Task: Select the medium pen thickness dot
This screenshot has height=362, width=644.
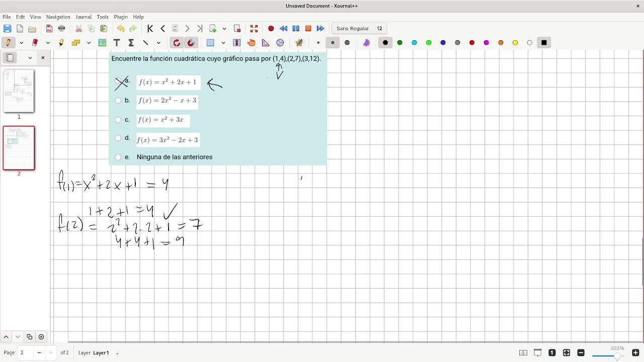Action: coord(333,43)
